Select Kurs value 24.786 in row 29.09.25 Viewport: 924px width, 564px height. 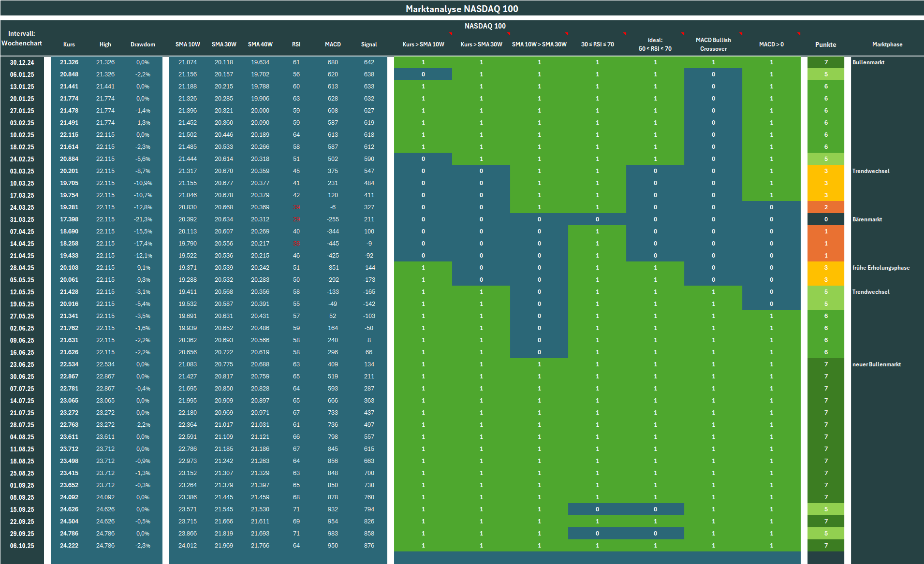(x=69, y=534)
